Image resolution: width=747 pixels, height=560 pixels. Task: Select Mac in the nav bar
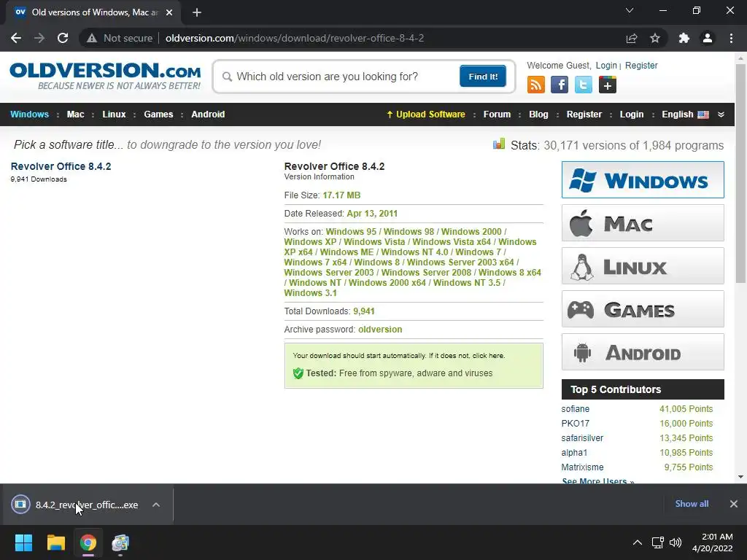75,114
